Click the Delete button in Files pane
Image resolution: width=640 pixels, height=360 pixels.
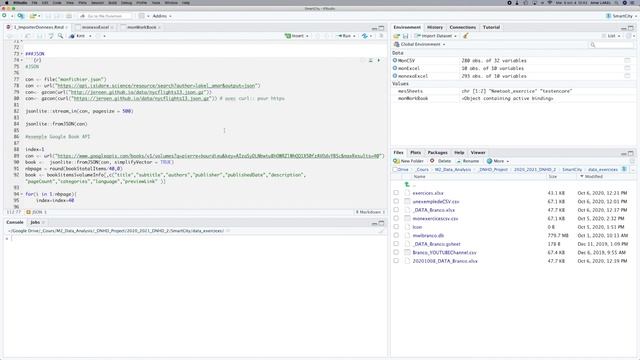click(x=440, y=161)
